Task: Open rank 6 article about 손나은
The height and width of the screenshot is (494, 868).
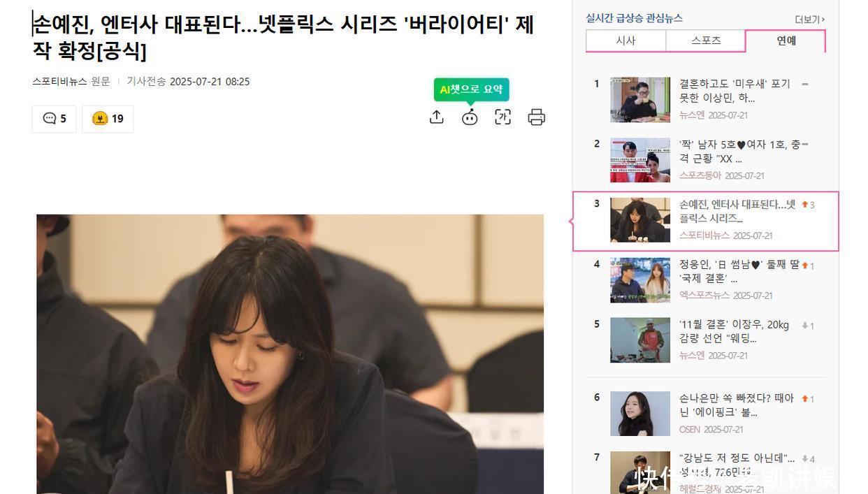Action: tap(737, 405)
